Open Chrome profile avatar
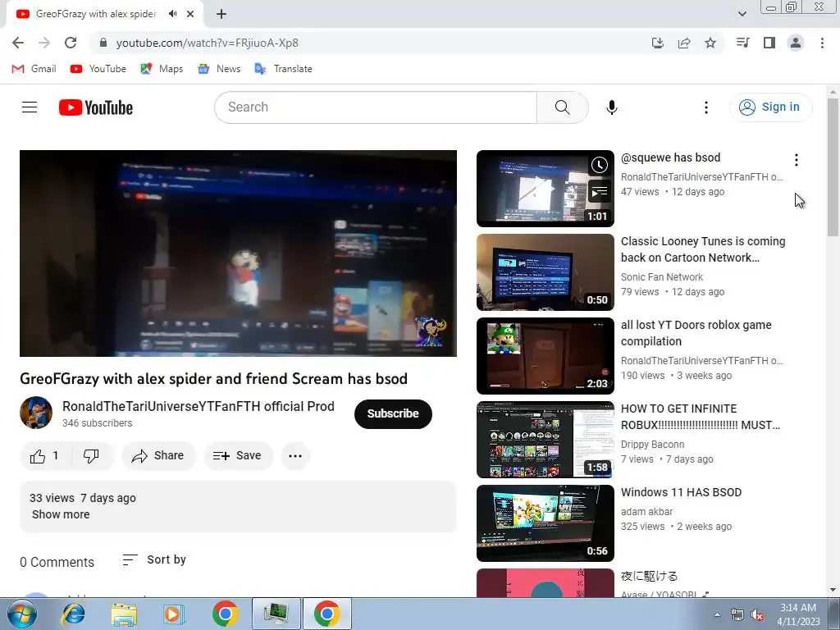Viewport: 840px width, 630px height. click(x=796, y=43)
